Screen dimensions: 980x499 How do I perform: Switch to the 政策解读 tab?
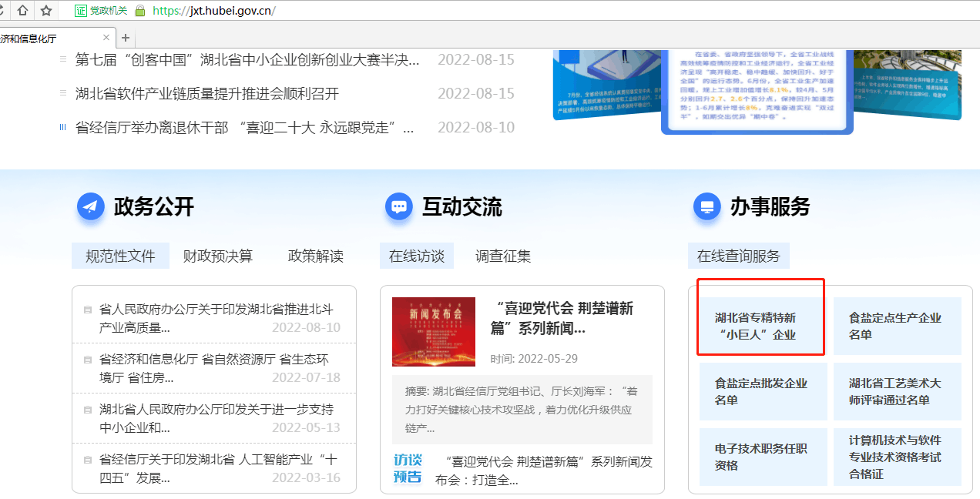pos(315,256)
